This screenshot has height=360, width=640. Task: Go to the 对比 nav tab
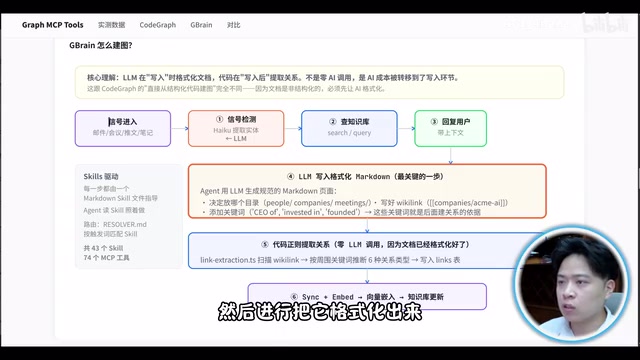click(233, 25)
